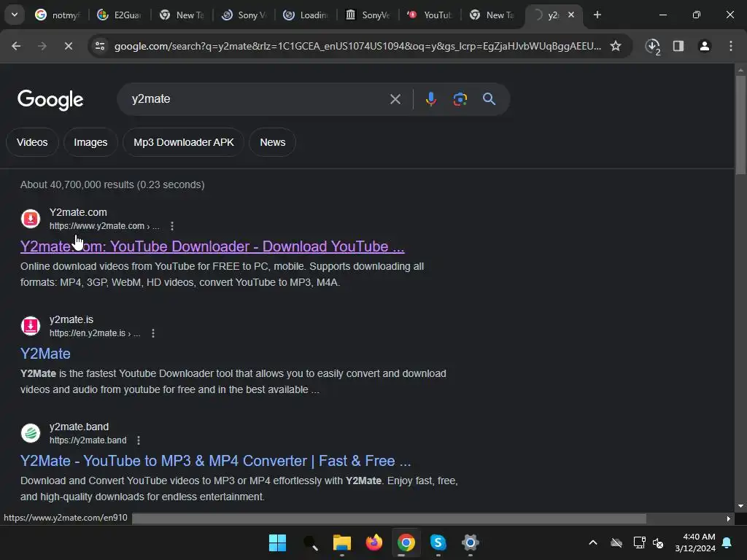Open Y2Mate YouTube to MP3 & MP4 Converter link
This screenshot has width=747, height=560.
215,461
